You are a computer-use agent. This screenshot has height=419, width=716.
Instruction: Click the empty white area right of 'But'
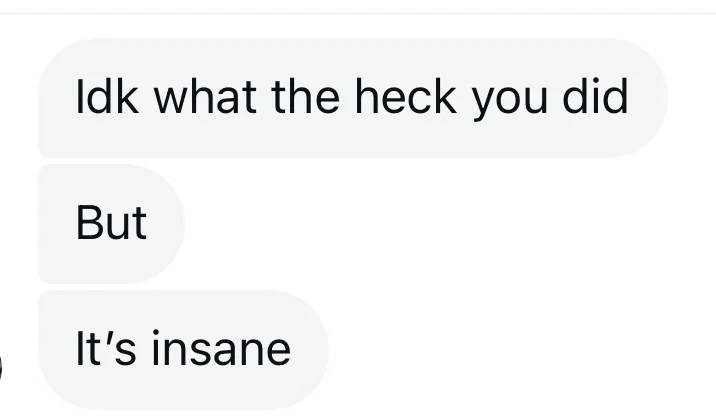[448, 224]
